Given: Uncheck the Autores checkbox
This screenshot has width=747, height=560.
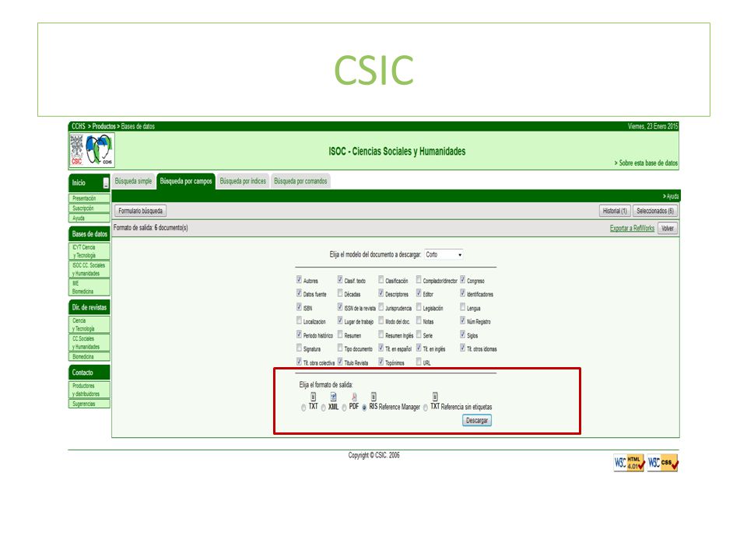Looking at the screenshot, I should point(299,279).
